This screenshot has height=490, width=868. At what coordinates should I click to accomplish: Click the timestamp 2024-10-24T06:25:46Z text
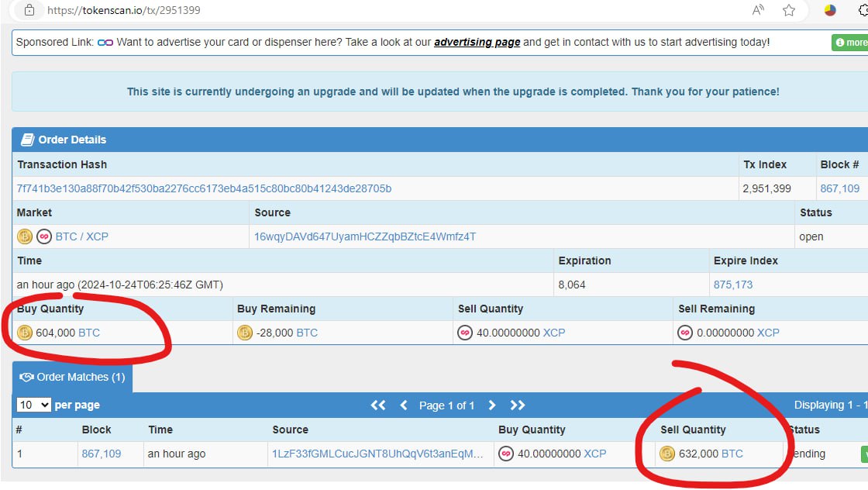(150, 285)
